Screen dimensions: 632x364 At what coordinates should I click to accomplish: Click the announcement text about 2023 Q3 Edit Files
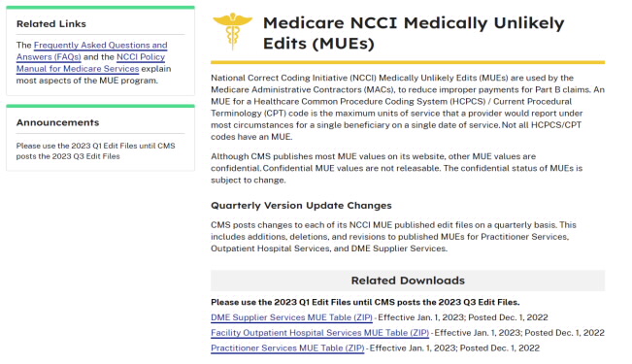95,150
